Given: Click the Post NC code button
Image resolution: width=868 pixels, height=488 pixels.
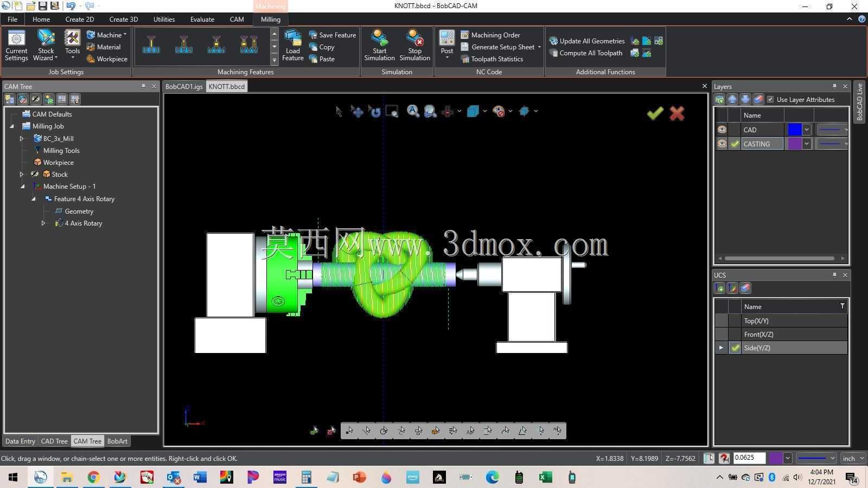Looking at the screenshot, I should 446,46.
